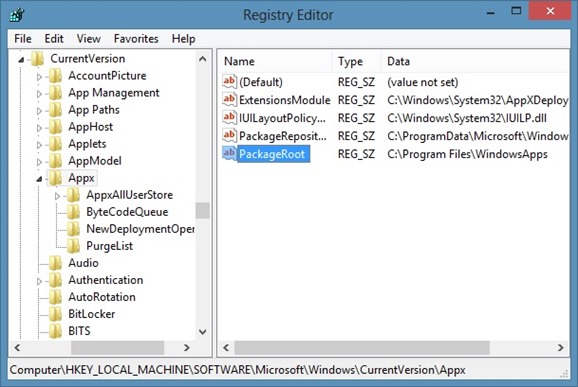Viewport: 578px width, 387px height.
Task: Sort values by the Name column header
Action: 275,61
